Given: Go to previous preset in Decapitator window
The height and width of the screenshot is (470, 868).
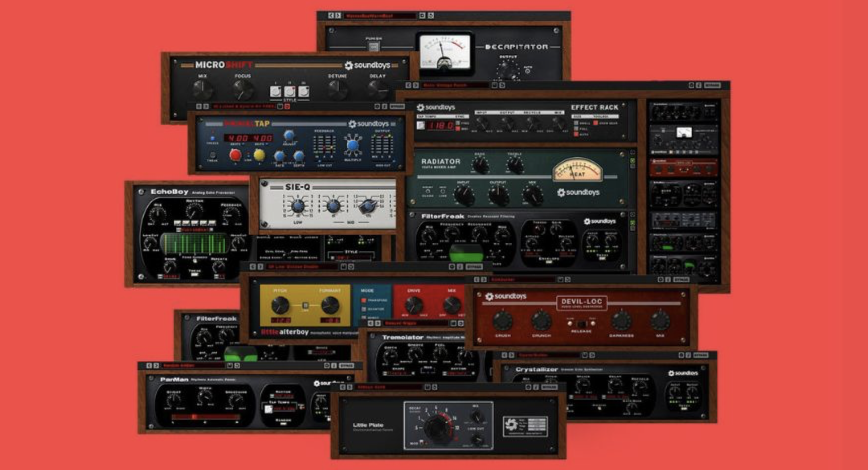Looking at the screenshot, I should [x=330, y=16].
